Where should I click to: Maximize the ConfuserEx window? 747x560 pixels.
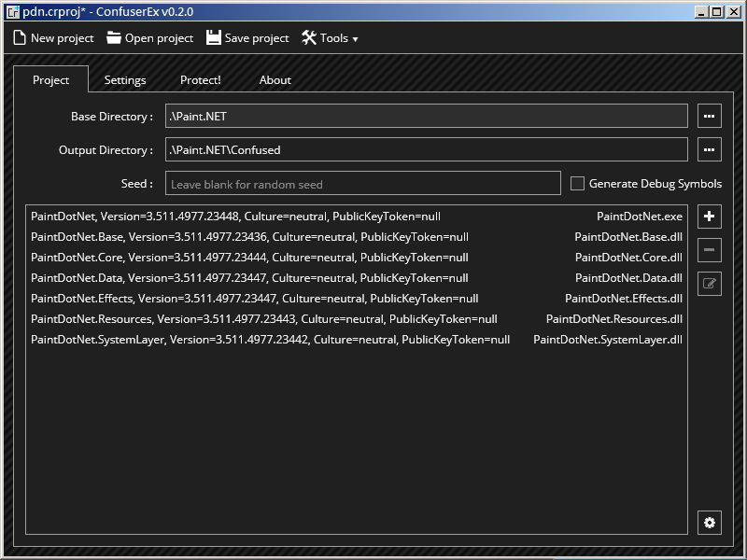point(716,12)
